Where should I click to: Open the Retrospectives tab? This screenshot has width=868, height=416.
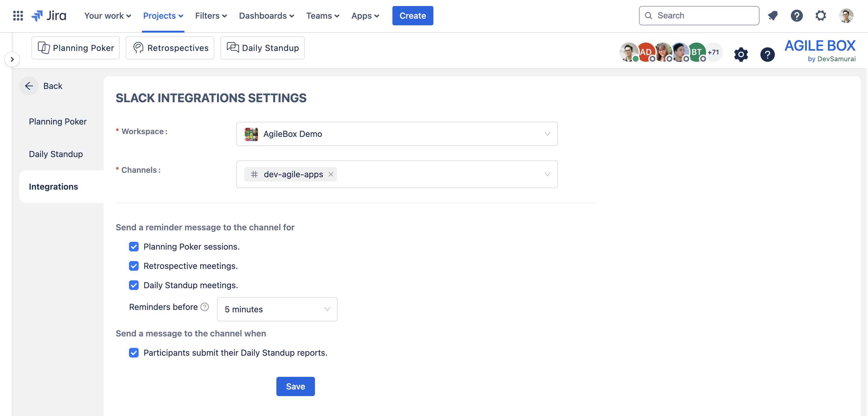(x=170, y=48)
